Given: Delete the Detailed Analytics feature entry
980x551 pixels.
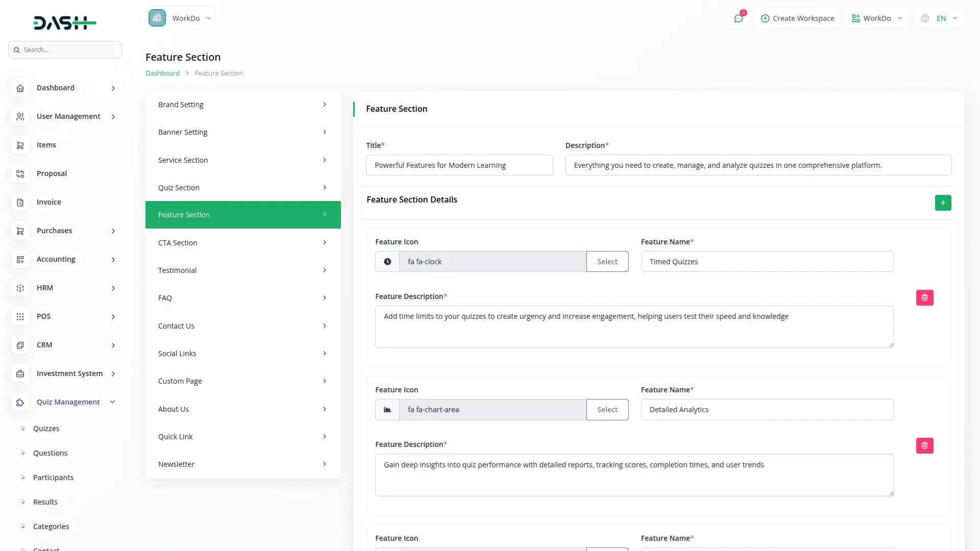Looking at the screenshot, I should [924, 445].
